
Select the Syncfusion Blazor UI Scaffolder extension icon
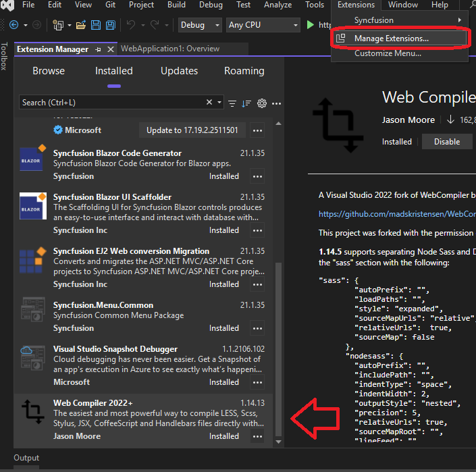(33, 205)
